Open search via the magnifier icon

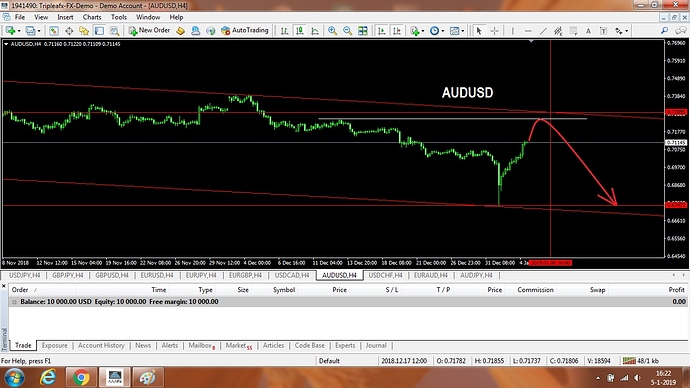[664, 30]
